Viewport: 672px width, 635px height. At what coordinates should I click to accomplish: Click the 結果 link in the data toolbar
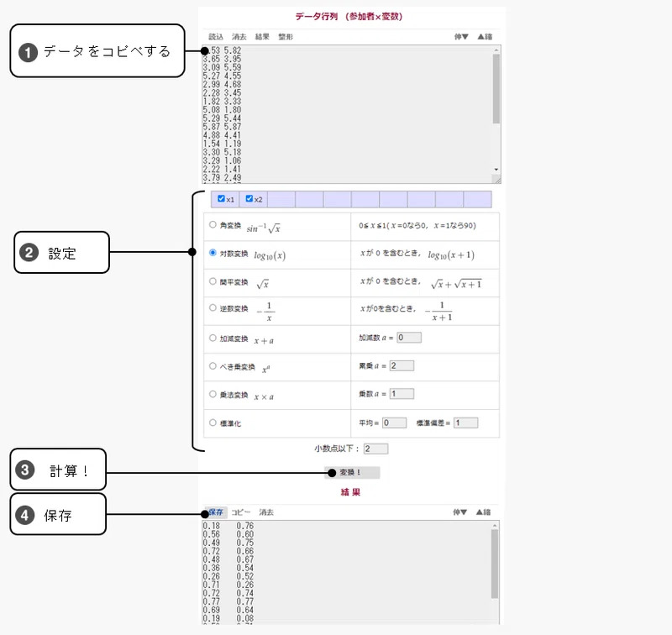[x=262, y=37]
